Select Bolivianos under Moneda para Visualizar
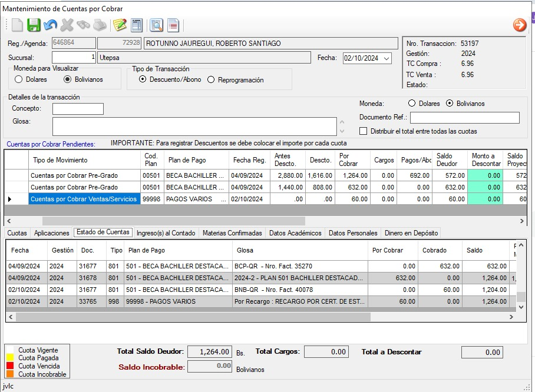The image size is (535, 392). pyautogui.click(x=68, y=79)
